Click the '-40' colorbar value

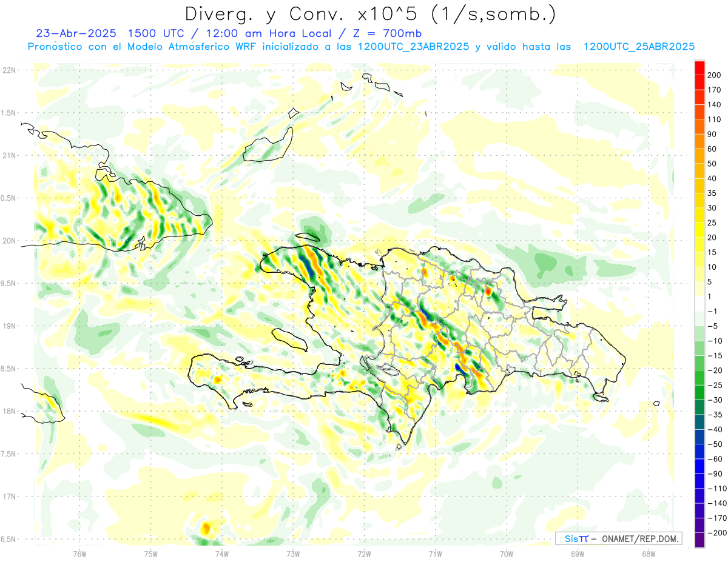click(715, 429)
